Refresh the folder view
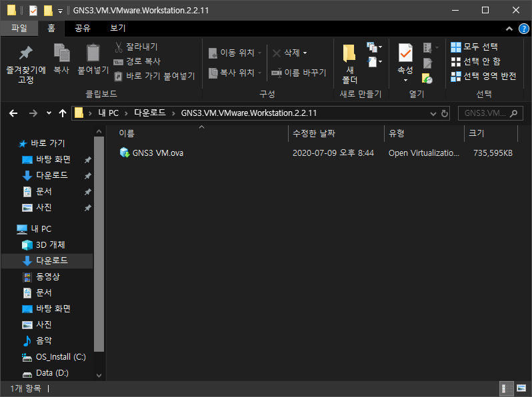This screenshot has height=397, width=532. [x=445, y=114]
